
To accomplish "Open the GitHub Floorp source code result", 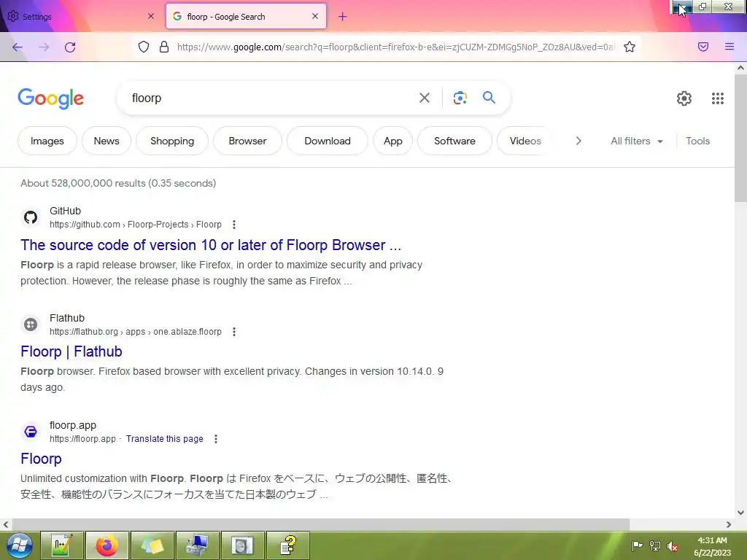I will (211, 245).
